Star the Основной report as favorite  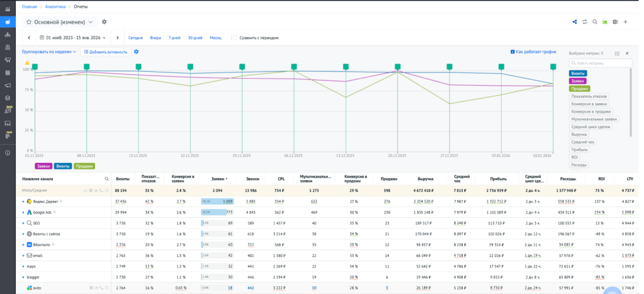click(29, 22)
